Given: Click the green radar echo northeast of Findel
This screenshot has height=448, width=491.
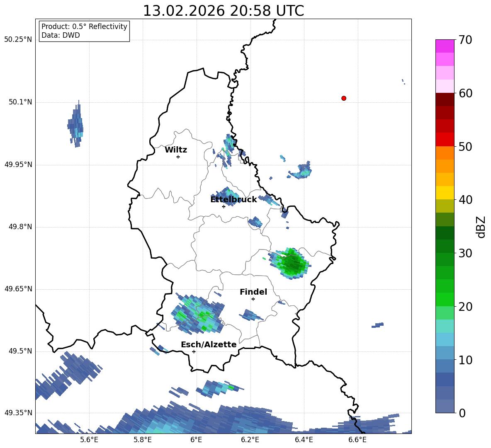Looking at the screenshot, I should tap(289, 263).
